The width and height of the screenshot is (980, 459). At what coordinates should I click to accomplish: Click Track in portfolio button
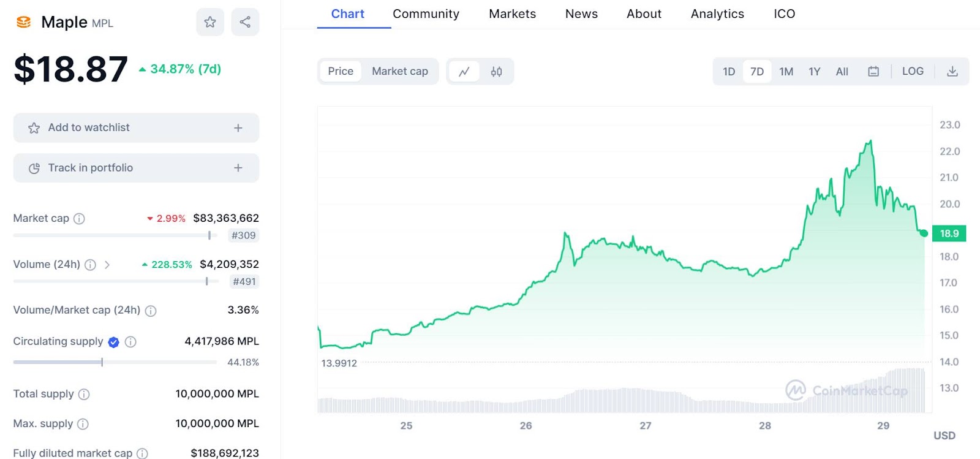point(136,168)
